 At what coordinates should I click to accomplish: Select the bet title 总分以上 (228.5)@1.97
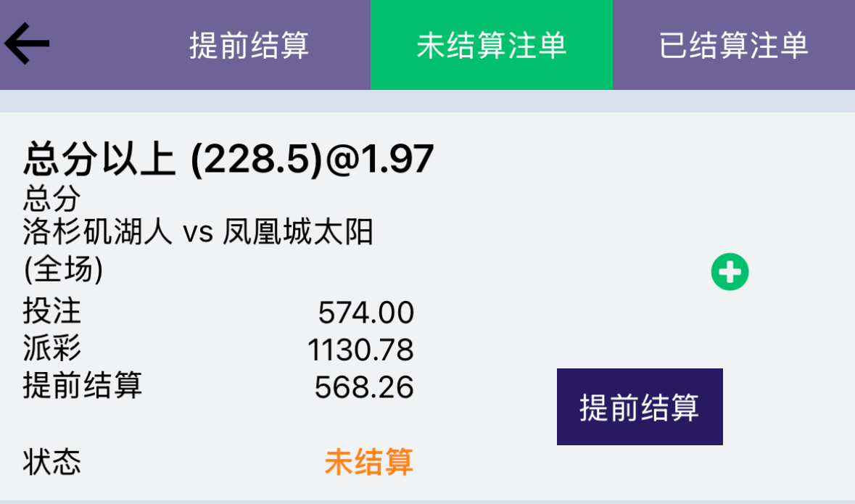tap(228, 160)
